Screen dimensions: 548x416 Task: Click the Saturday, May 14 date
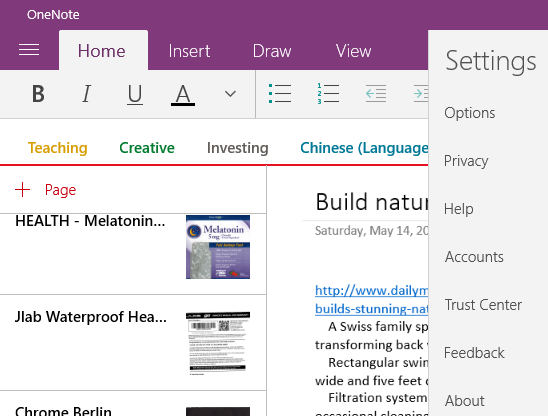[x=372, y=231]
